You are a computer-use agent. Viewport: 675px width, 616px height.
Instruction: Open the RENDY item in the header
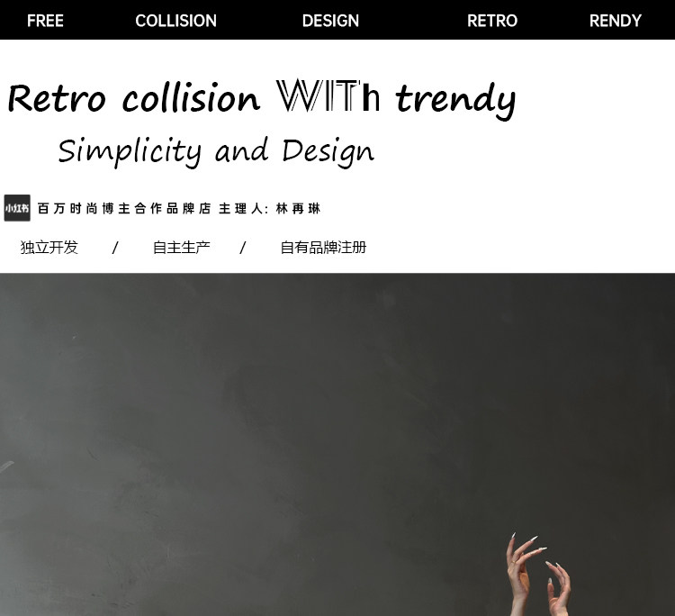[x=616, y=21]
